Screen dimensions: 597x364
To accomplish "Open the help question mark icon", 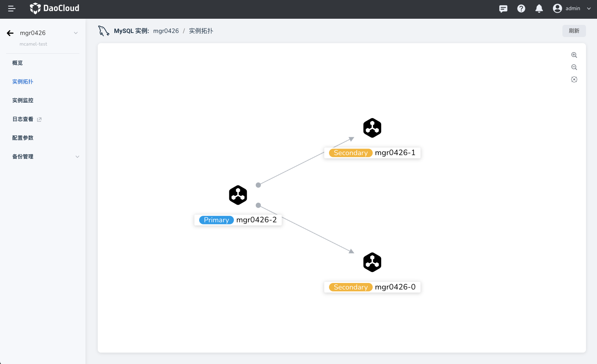I will [521, 9].
